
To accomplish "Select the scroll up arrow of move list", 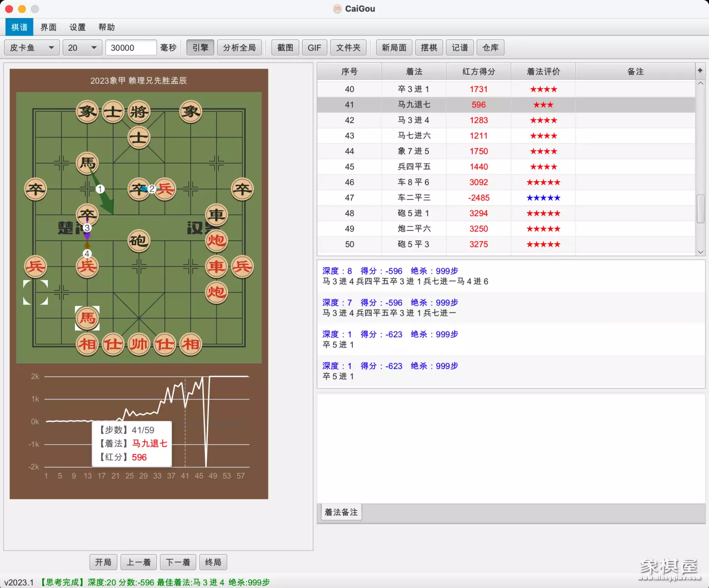I will pyautogui.click(x=700, y=83).
